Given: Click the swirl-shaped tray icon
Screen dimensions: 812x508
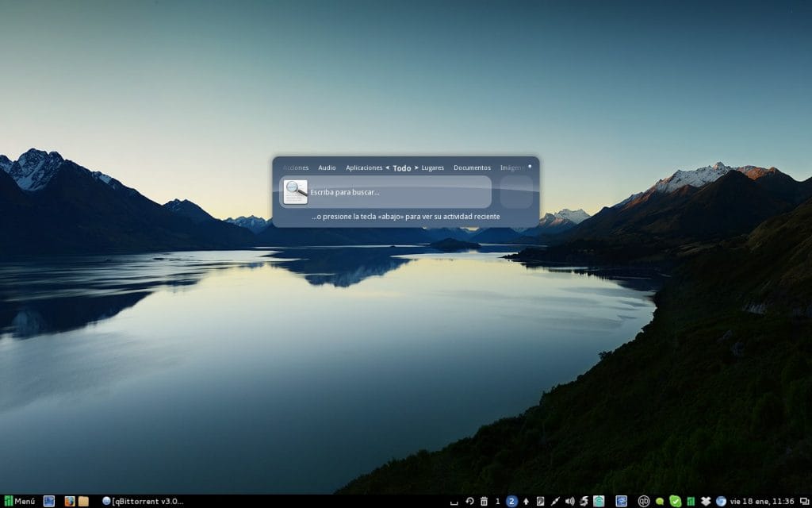Looking at the screenshot, I should pyautogui.click(x=584, y=502).
